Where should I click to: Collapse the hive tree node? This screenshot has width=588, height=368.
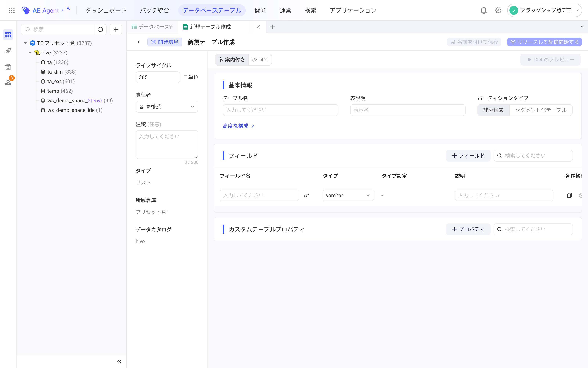(x=30, y=53)
